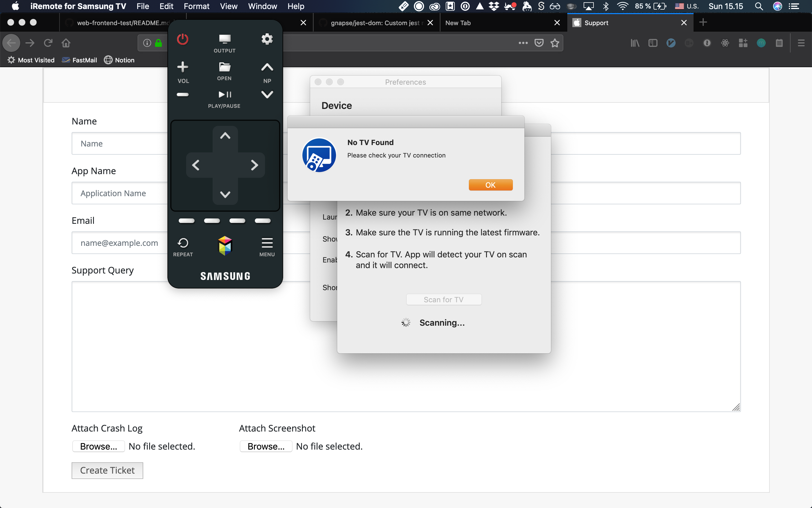This screenshot has height=508, width=812.
Task: Open Spotlight search in menu bar
Action: (x=759, y=6)
